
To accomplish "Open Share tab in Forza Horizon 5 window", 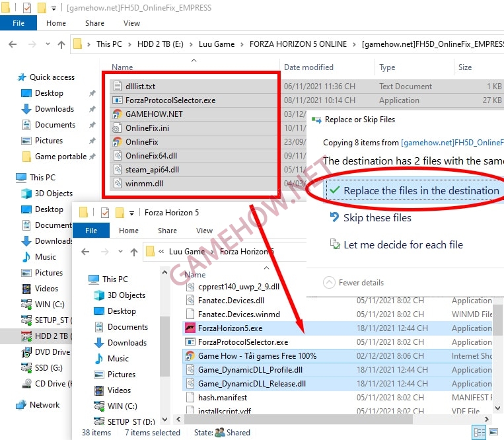I will pos(167,231).
